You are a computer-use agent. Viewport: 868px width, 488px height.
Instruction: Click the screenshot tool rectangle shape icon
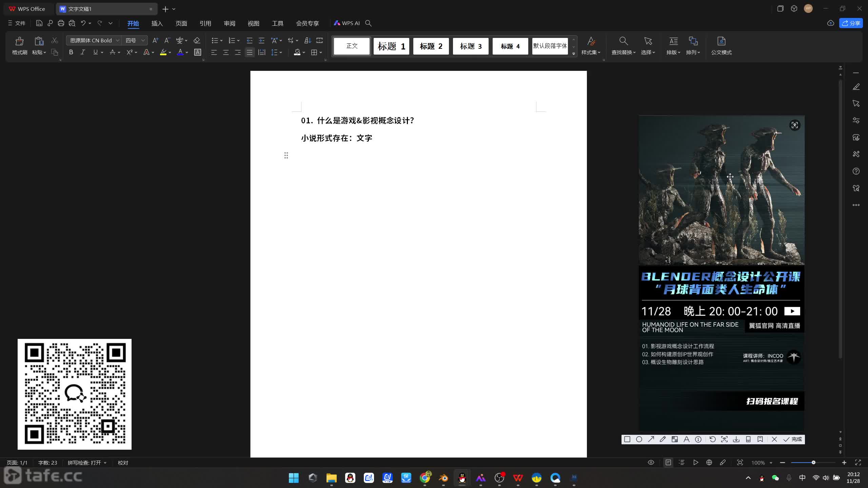627,439
